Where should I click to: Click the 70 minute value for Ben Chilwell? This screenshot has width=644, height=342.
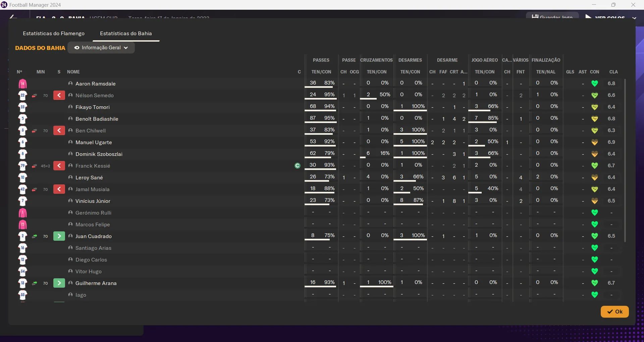point(46,131)
